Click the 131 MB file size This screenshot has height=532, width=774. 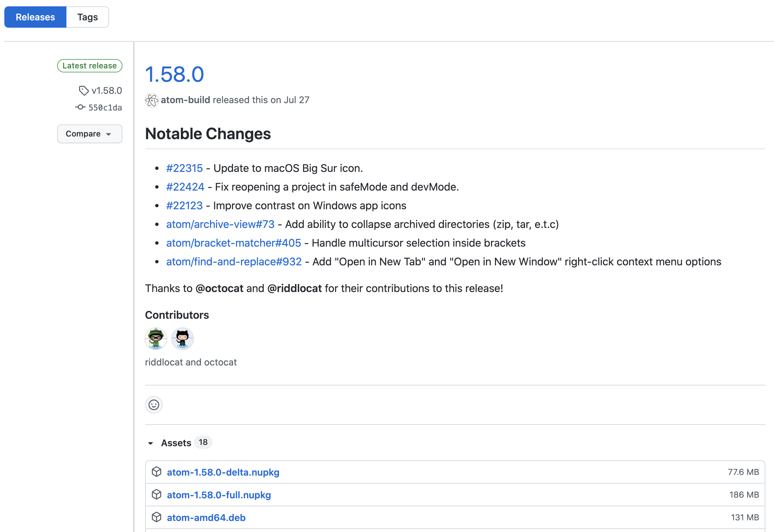tap(745, 518)
